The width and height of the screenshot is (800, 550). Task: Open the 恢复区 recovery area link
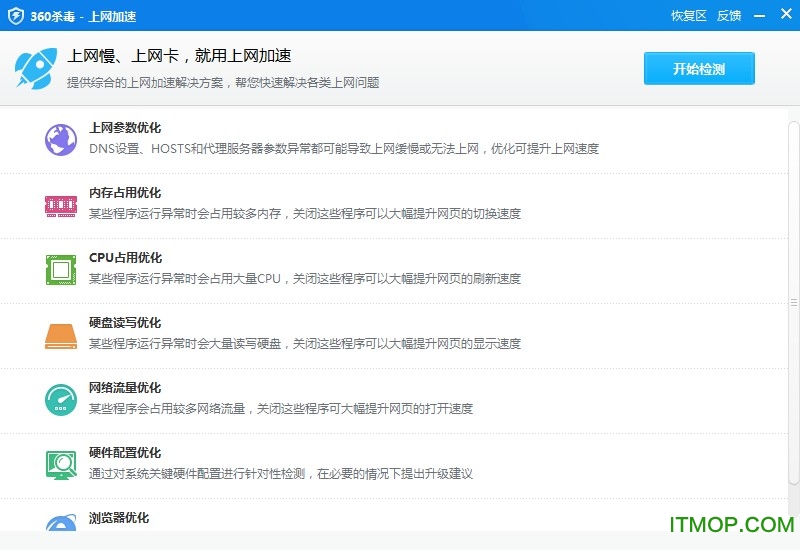click(x=688, y=16)
